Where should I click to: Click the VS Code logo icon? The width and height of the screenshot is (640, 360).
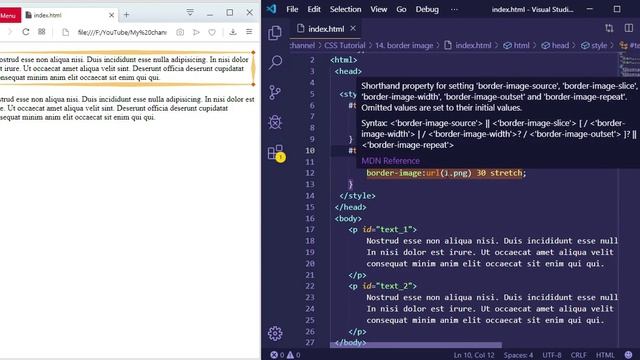coord(271,9)
